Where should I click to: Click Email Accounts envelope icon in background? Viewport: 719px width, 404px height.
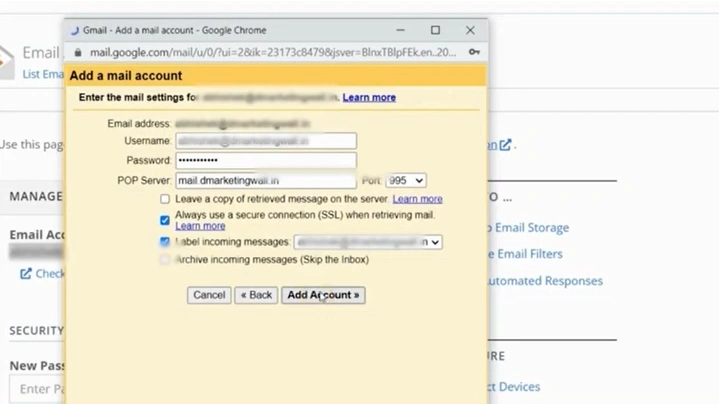coord(6,62)
